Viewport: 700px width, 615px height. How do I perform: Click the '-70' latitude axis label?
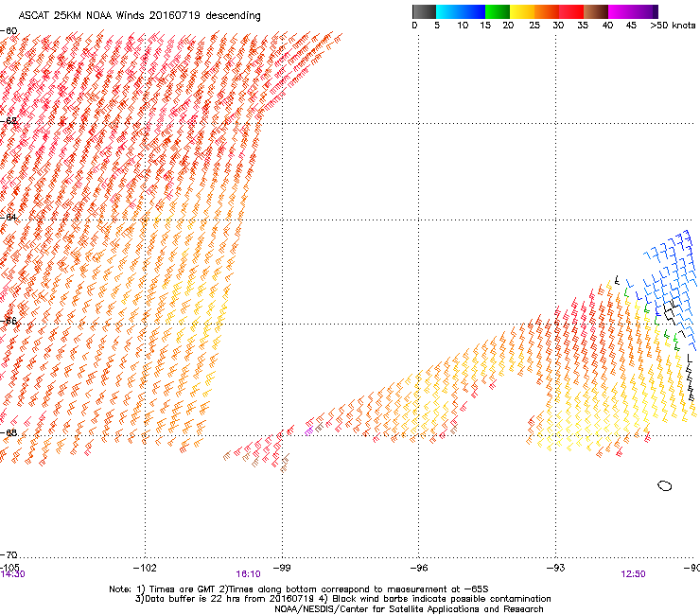coord(9,554)
